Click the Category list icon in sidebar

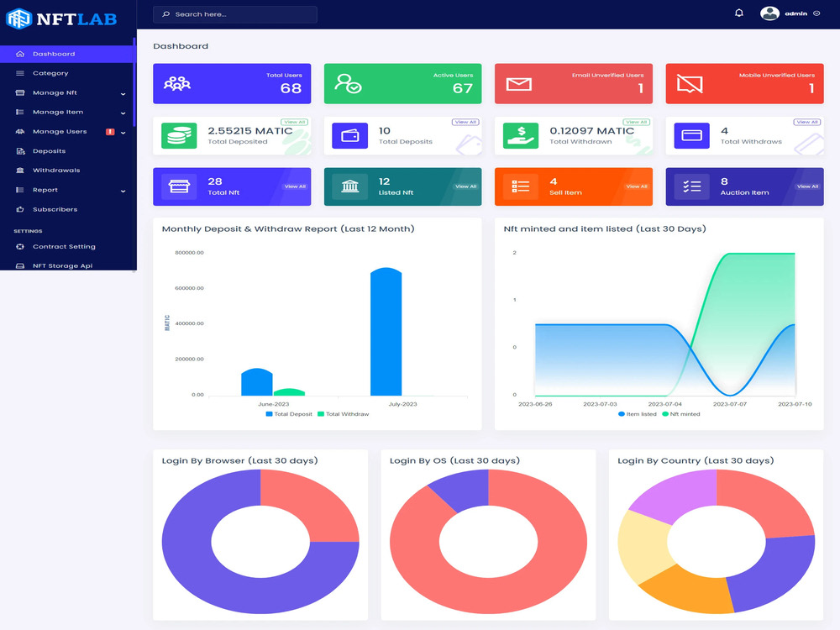tap(20, 73)
